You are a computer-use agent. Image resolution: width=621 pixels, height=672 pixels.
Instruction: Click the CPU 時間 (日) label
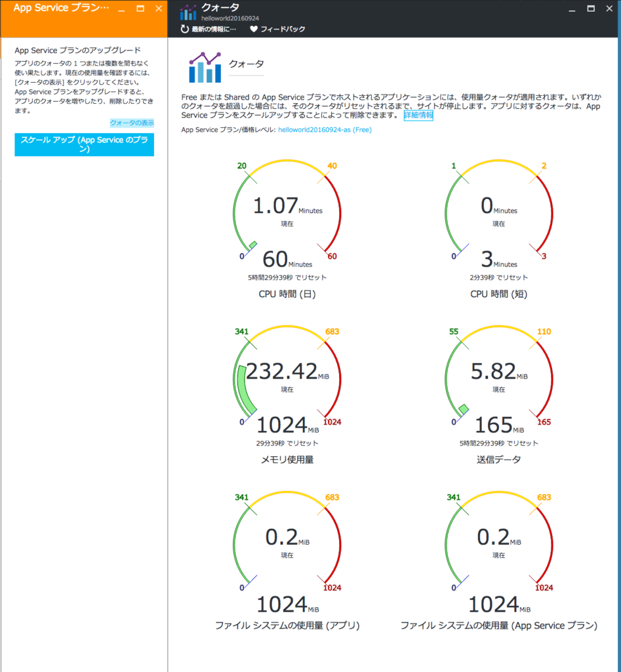tap(287, 294)
